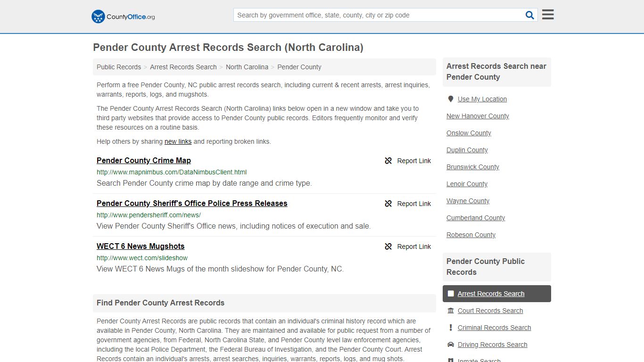The height and width of the screenshot is (362, 644).
Task: Select Driving Records Search in sidebar
Action: click(x=492, y=345)
